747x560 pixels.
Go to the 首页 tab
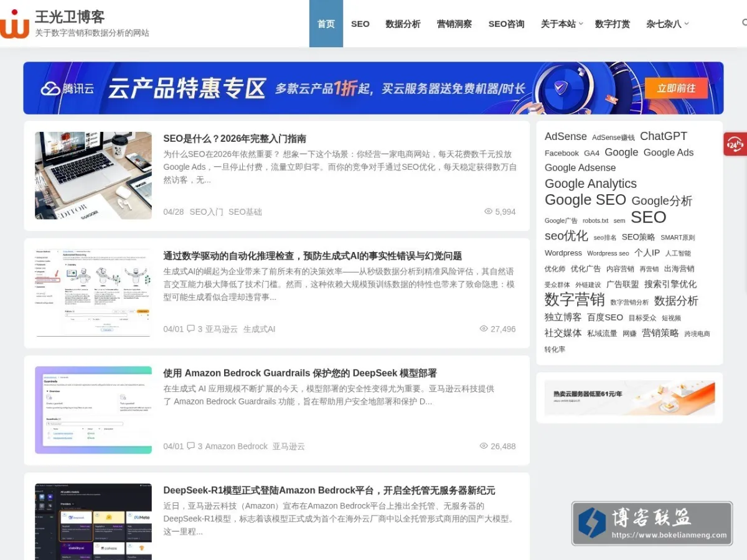pyautogui.click(x=326, y=24)
